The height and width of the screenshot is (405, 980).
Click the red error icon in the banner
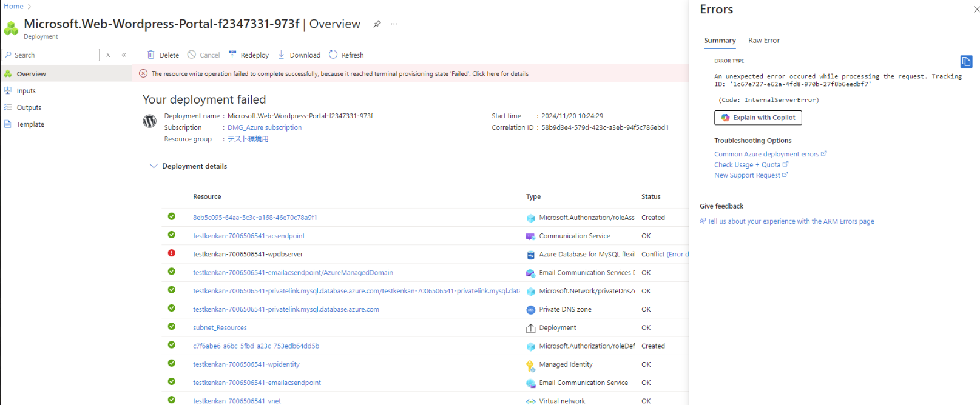[x=143, y=73]
